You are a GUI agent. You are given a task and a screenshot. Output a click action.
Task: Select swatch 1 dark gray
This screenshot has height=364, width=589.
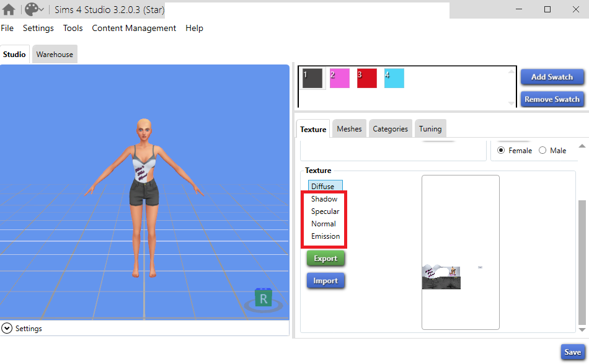point(312,78)
